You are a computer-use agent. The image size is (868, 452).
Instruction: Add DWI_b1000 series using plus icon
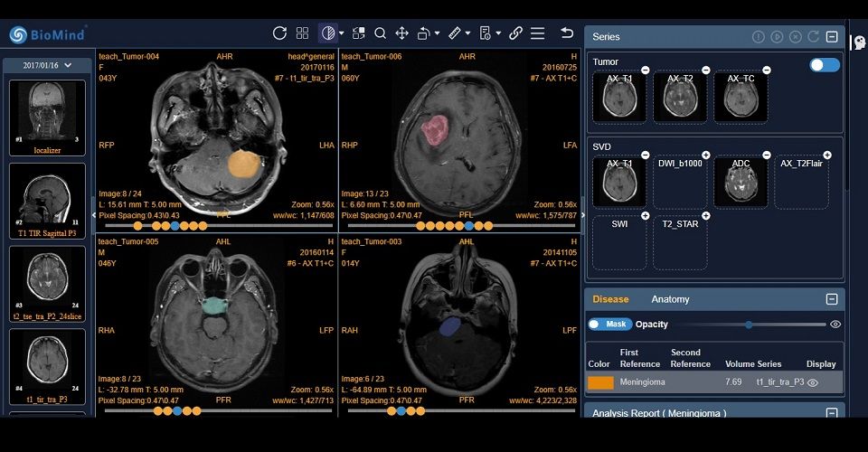(x=705, y=155)
